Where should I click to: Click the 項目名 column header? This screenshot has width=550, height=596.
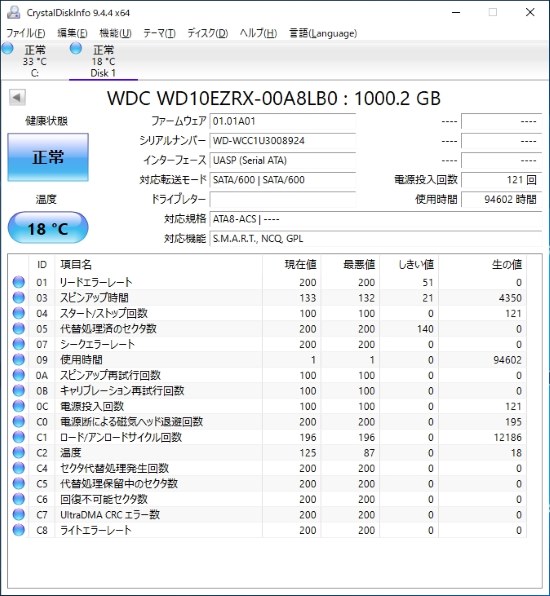click(x=159, y=265)
